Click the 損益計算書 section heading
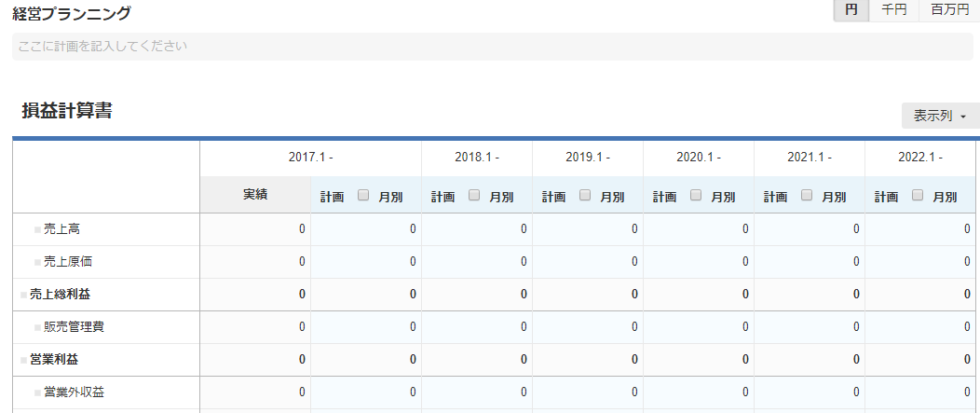 67,111
